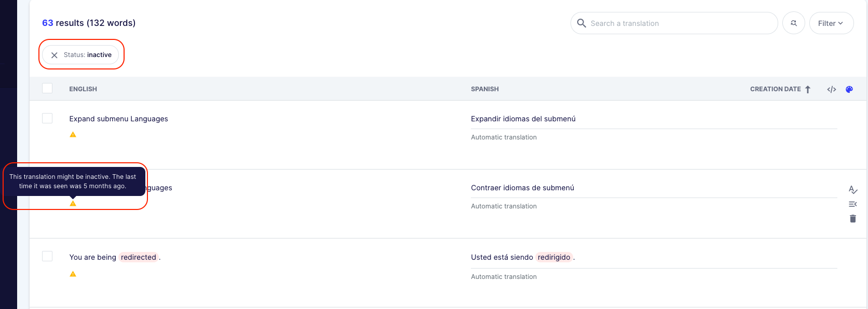Image resolution: width=868 pixels, height=309 pixels.
Task: Check the Expand submenu Languages row checkbox
Action: point(47,118)
